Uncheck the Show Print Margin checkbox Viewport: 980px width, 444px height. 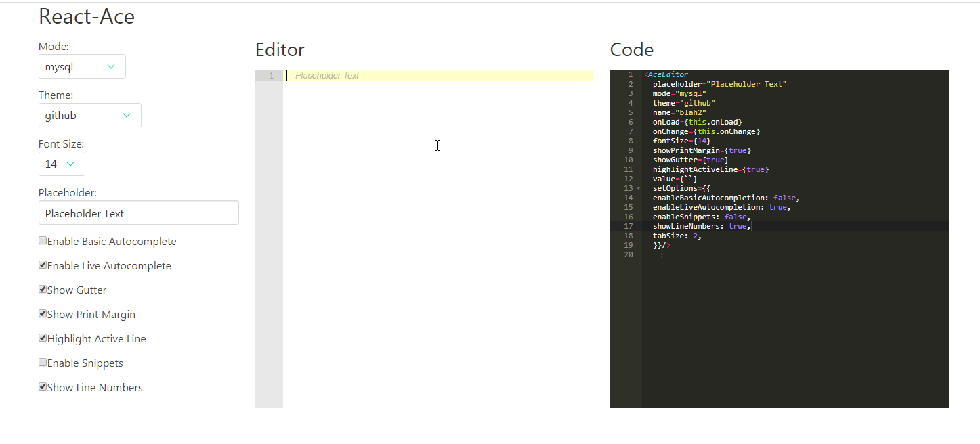[x=43, y=313]
